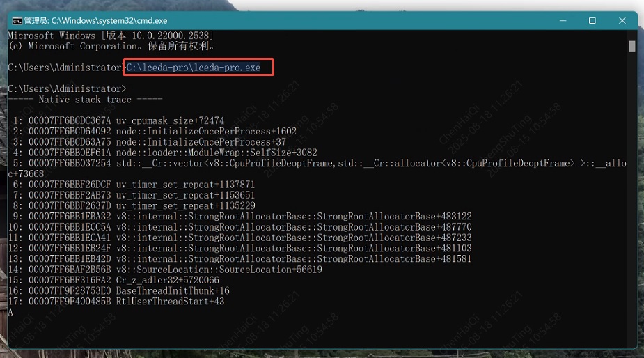
Task: Click the highlighted lceda-pro.exe path
Action: point(194,68)
